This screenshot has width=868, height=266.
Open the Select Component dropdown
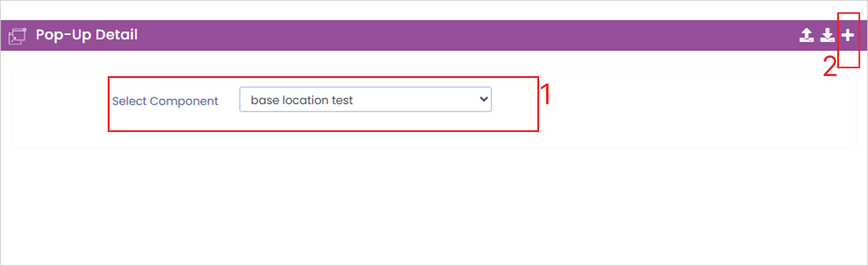tap(365, 99)
